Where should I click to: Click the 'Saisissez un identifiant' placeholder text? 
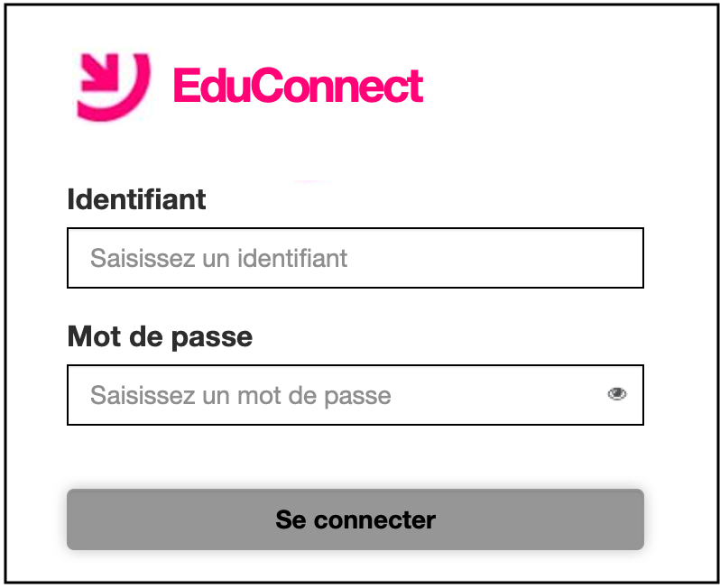[218, 258]
